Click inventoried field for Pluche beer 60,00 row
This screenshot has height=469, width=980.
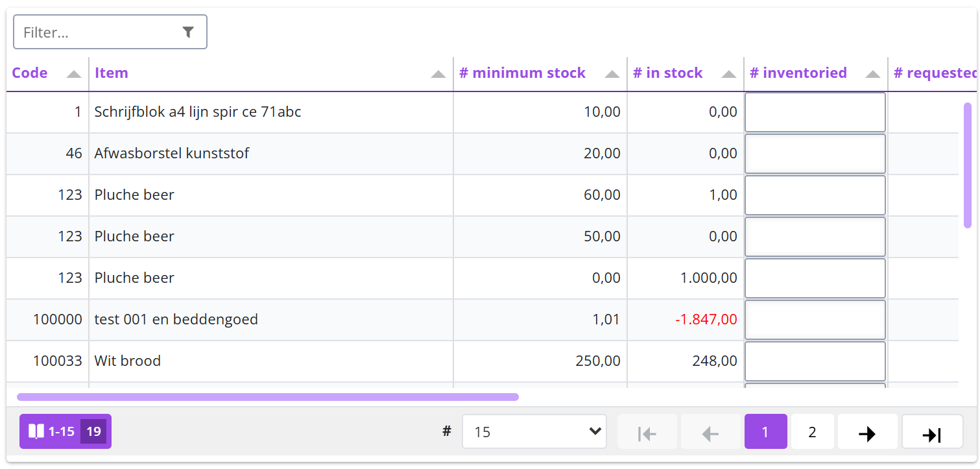point(815,195)
